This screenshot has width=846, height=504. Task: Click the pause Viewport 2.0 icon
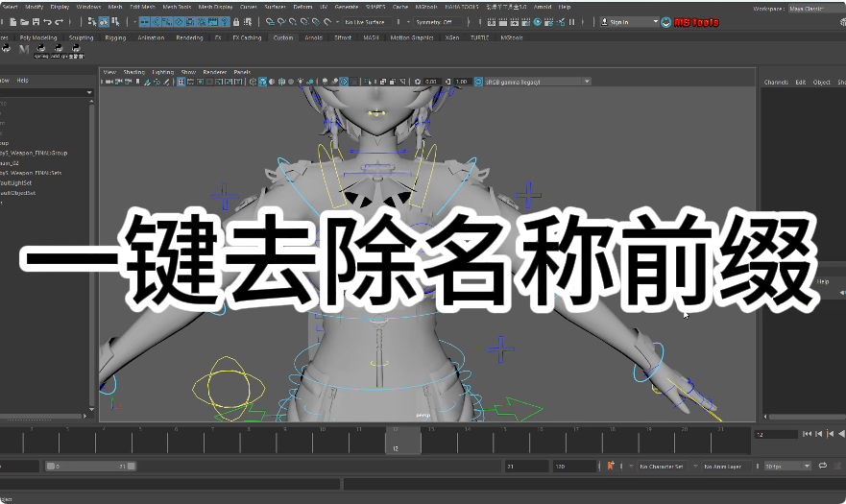[572, 22]
